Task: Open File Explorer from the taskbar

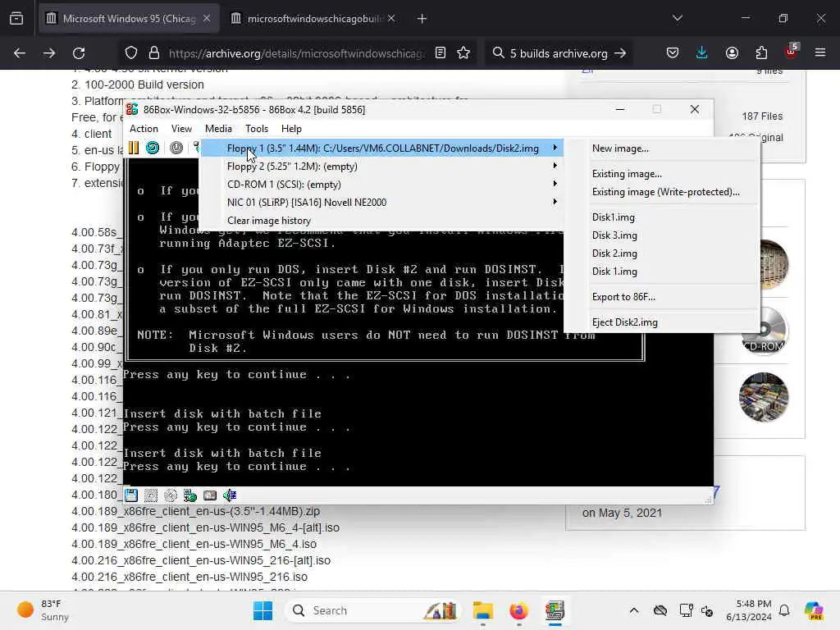Action: point(482,610)
